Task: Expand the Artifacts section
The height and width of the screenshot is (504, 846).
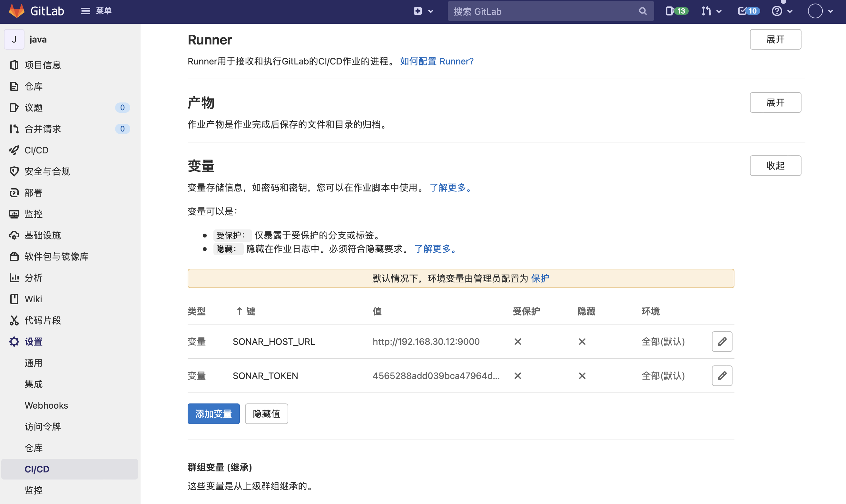Action: coord(775,102)
